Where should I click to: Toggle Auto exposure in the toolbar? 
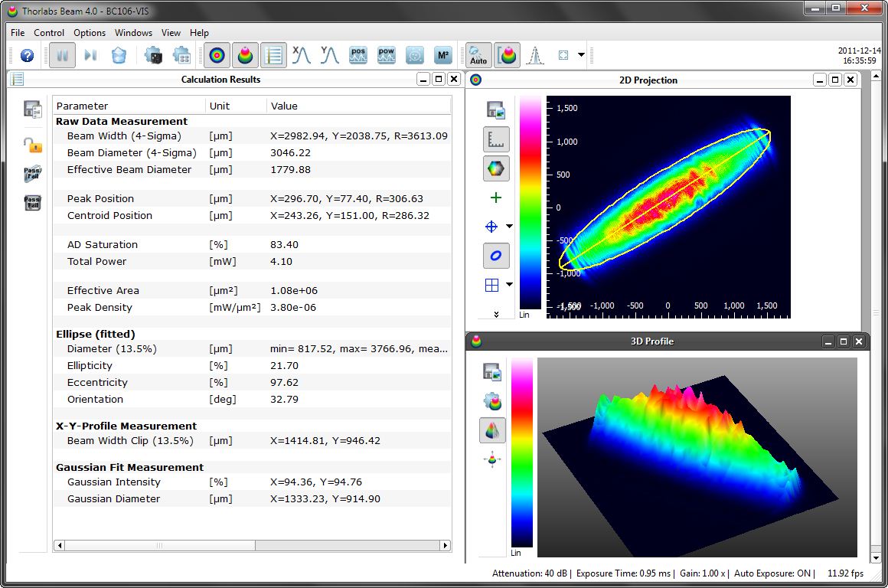[478, 55]
